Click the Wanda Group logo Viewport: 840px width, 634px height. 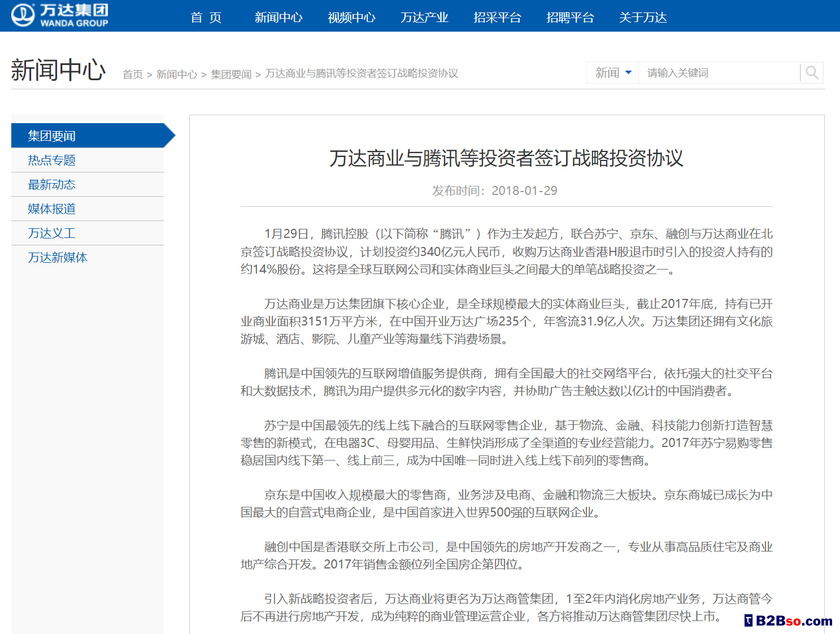click(60, 15)
